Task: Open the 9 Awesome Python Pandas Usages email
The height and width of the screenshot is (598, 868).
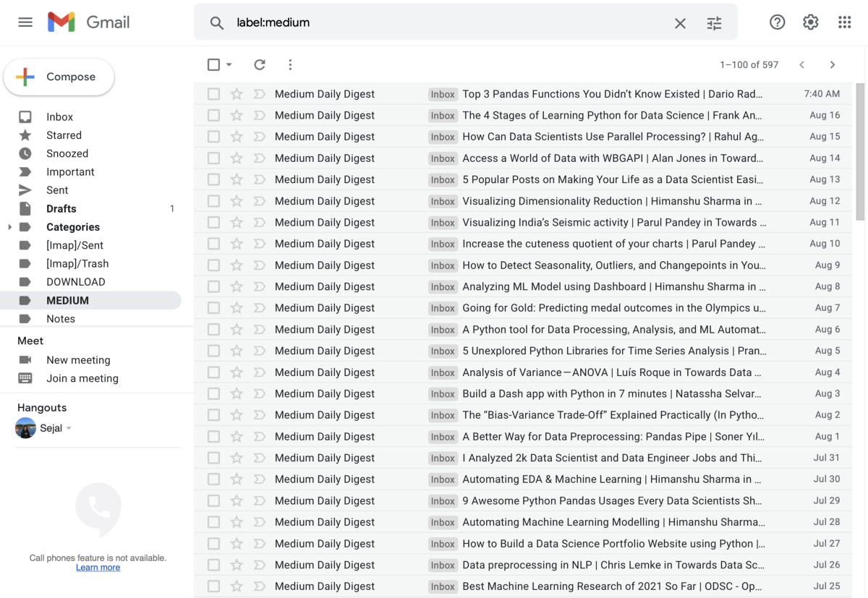Action: 523,500
